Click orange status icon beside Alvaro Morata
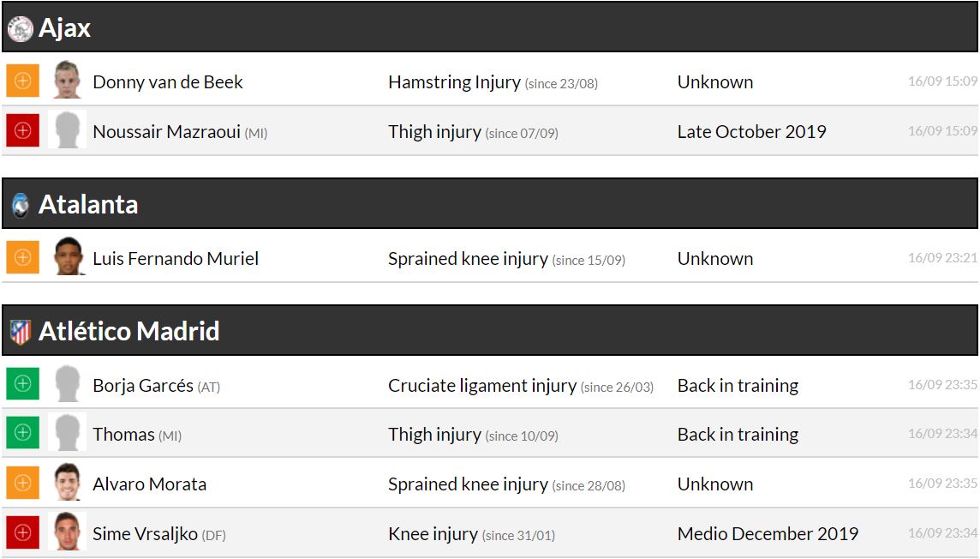The height and width of the screenshot is (559, 980). tap(23, 484)
